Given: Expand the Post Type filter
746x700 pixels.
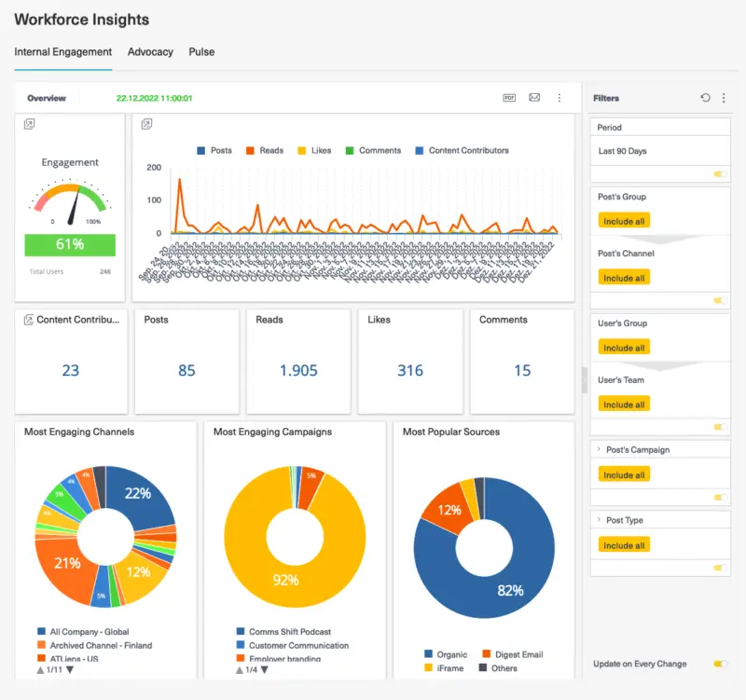Looking at the screenshot, I should pos(599,521).
